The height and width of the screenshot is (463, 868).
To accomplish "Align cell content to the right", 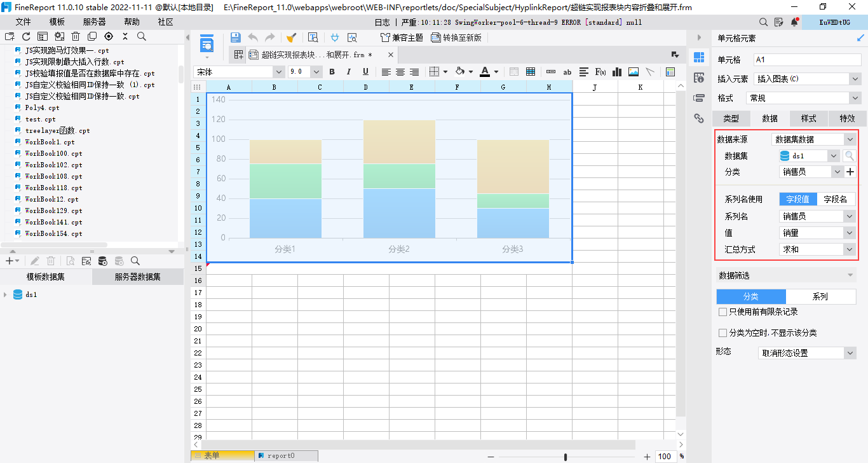I will [x=414, y=72].
